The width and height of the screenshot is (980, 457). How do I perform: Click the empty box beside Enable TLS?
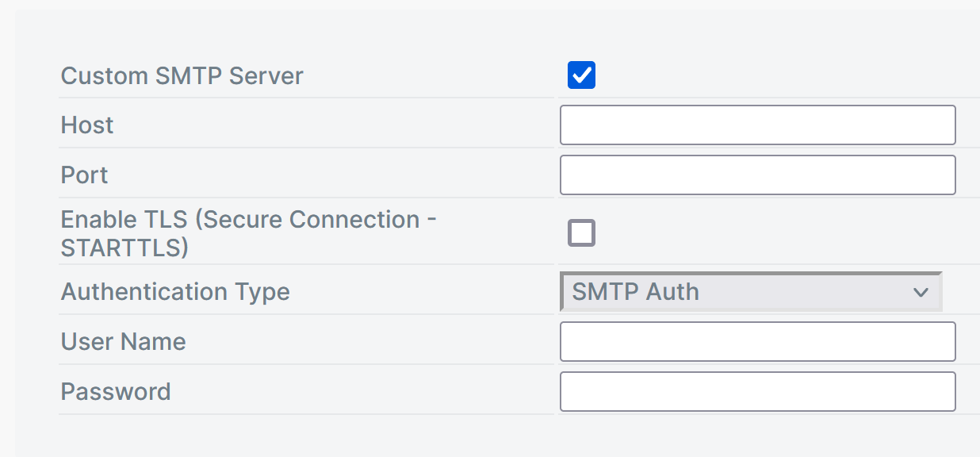coord(581,233)
